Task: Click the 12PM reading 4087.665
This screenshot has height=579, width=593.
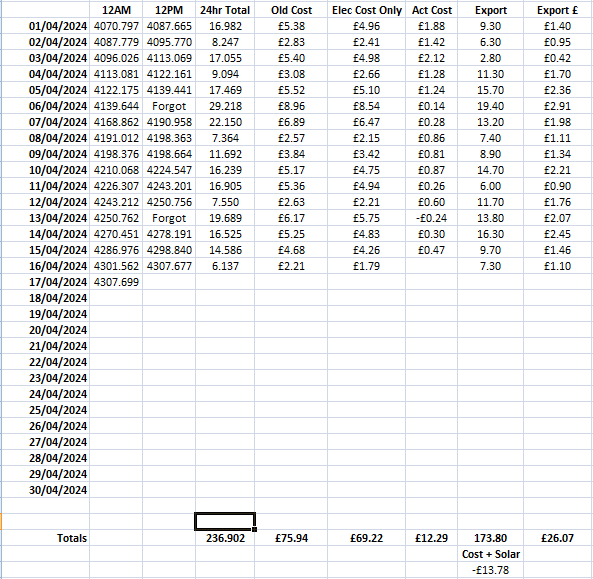Action: (169, 26)
